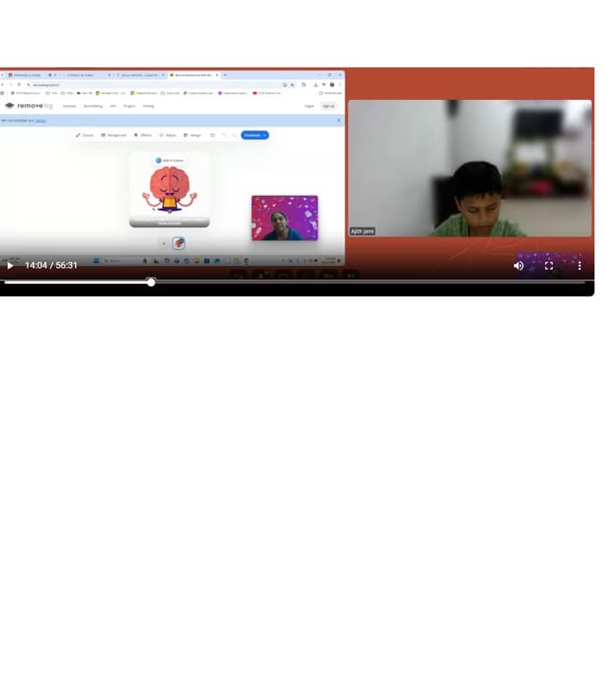Open a new browser tab
This screenshot has height=700, width=606.
click(x=225, y=75)
